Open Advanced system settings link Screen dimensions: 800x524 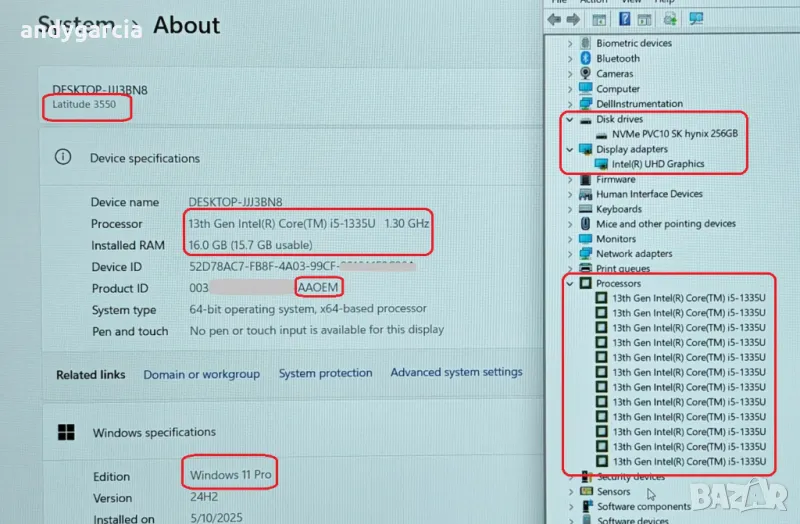tap(456, 372)
